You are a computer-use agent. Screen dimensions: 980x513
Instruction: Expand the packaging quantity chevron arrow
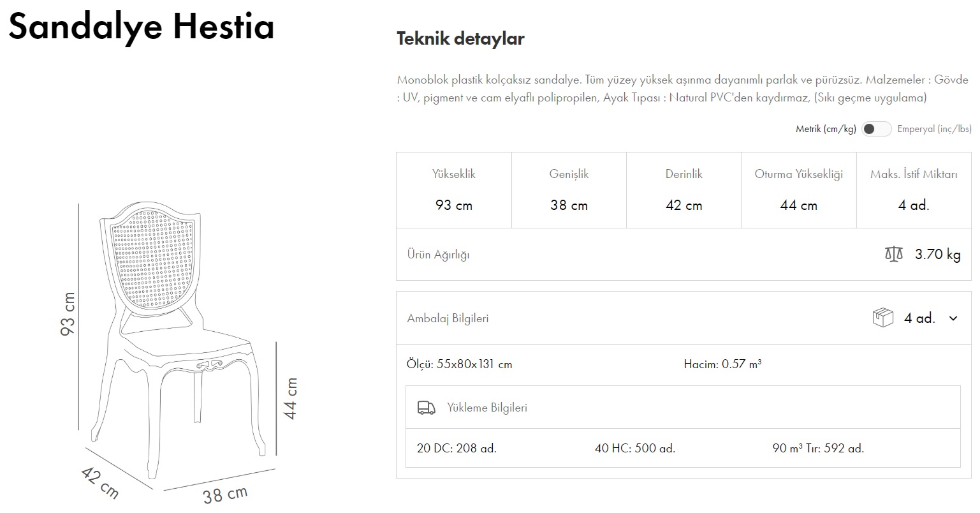(x=953, y=318)
